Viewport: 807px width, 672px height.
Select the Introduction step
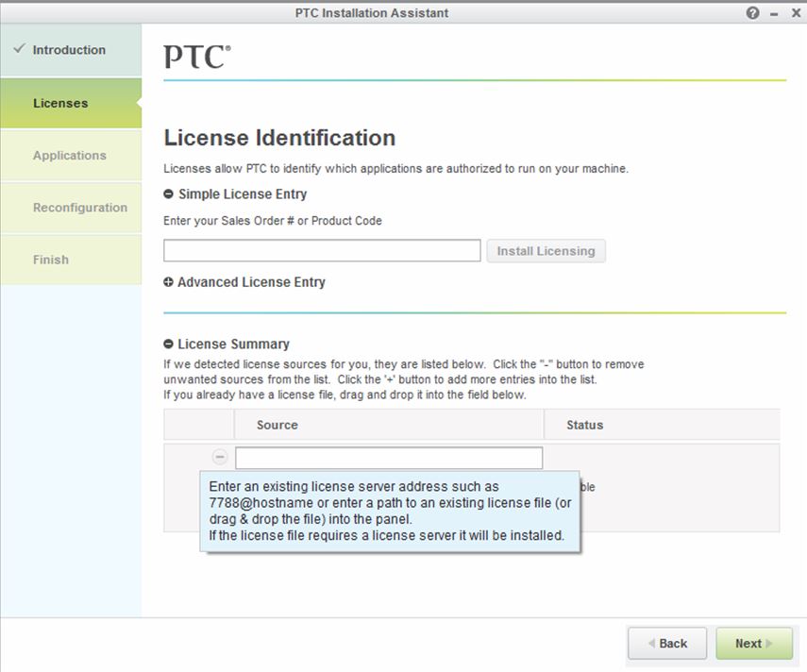(x=71, y=50)
